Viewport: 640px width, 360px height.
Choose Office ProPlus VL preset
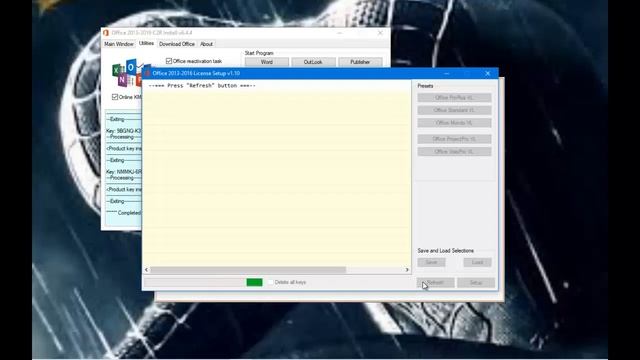[454, 98]
